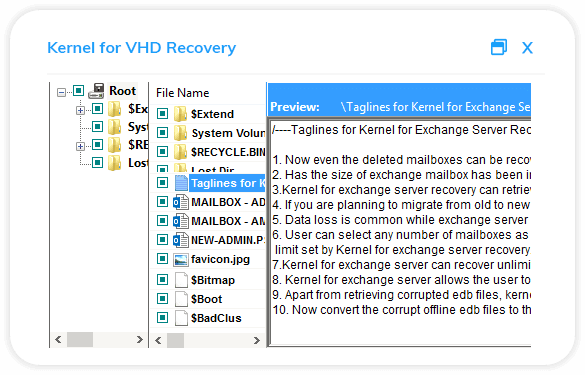
Task: Click the $Boot blank file icon
Action: [x=181, y=299]
